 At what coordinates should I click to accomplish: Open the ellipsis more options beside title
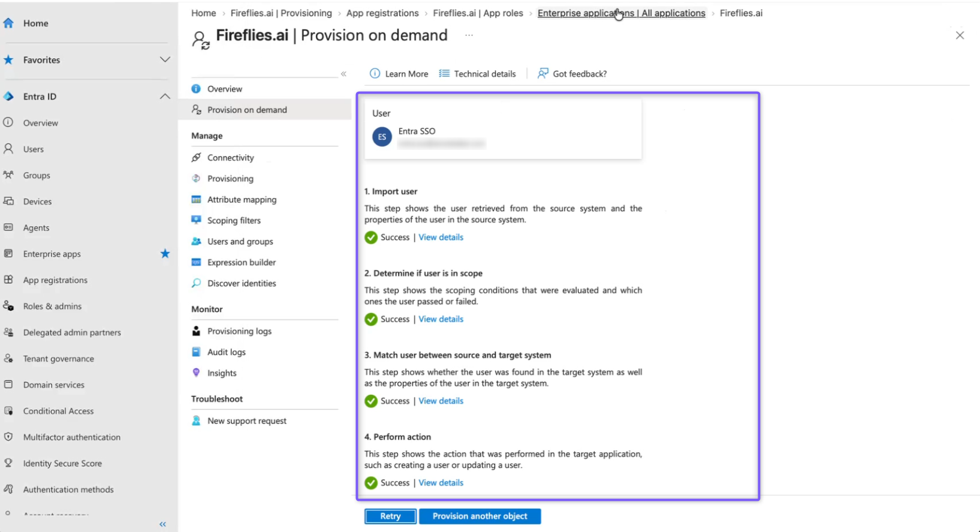[x=469, y=35]
